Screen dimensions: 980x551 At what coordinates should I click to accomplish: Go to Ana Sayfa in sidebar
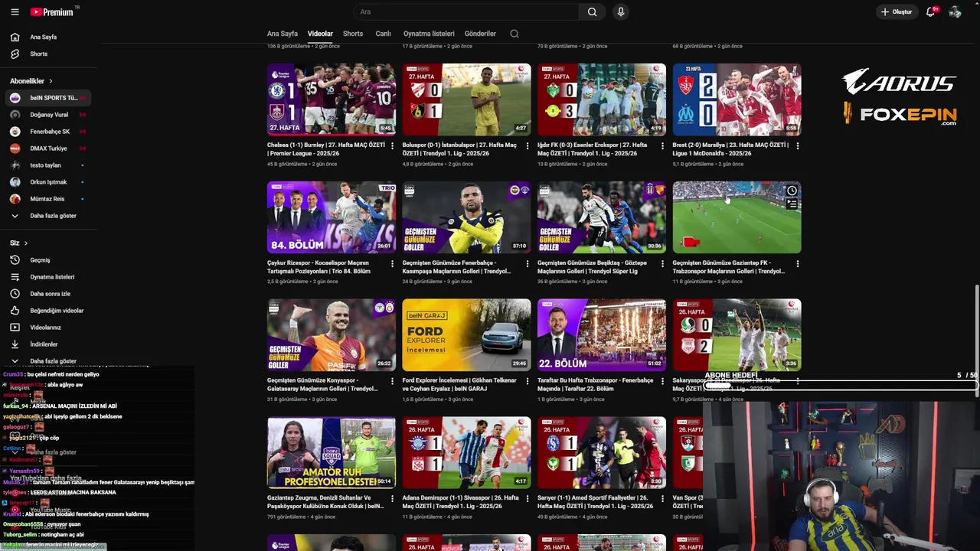tap(50, 37)
